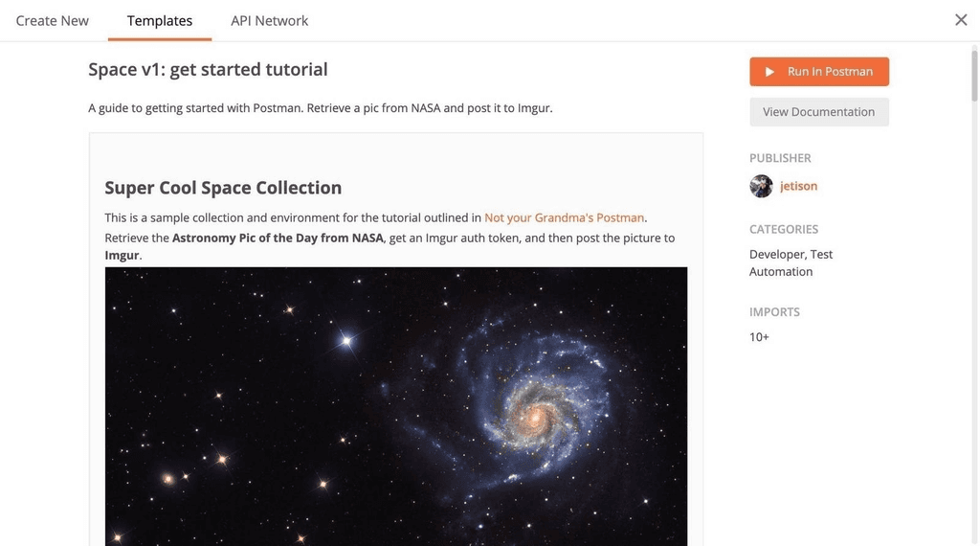Screen dimensions: 980x546
Task: Switch to the Create New tab
Action: pos(53,20)
